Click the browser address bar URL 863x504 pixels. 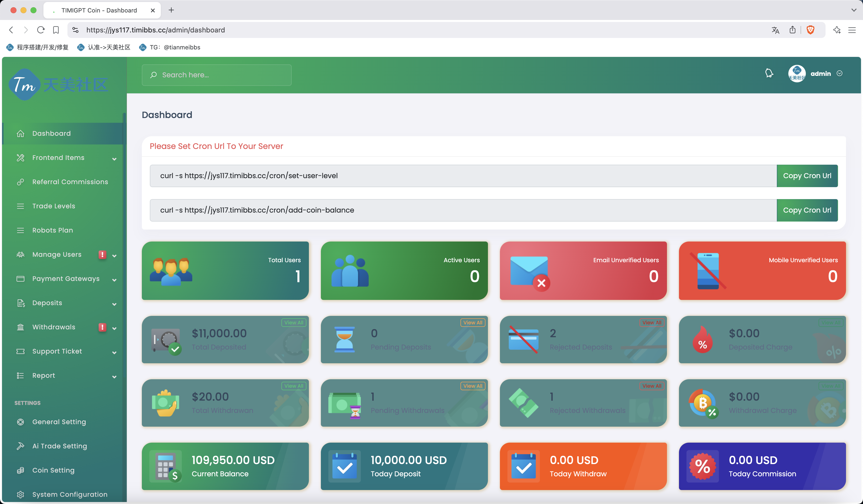(x=156, y=30)
